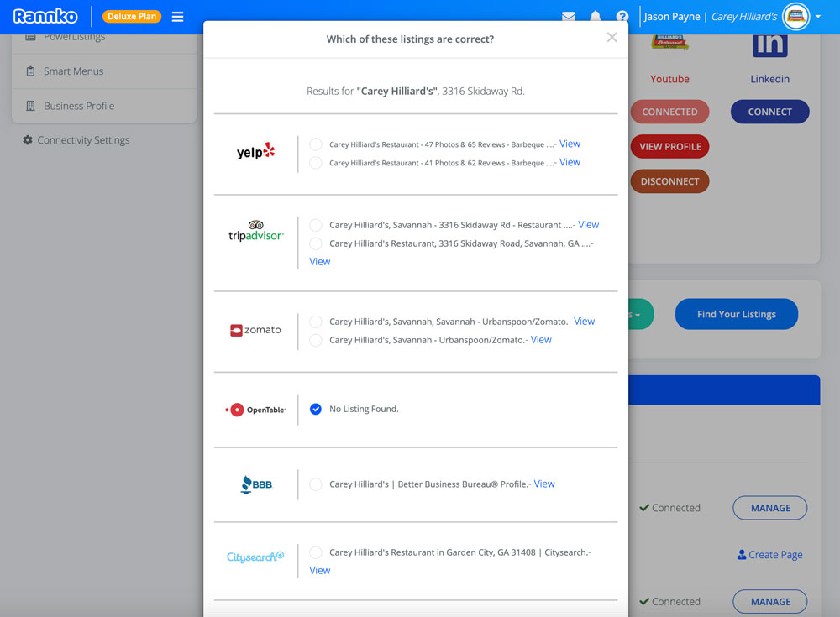840x617 pixels.
Task: Click the Citysearch logo
Action: (x=255, y=557)
